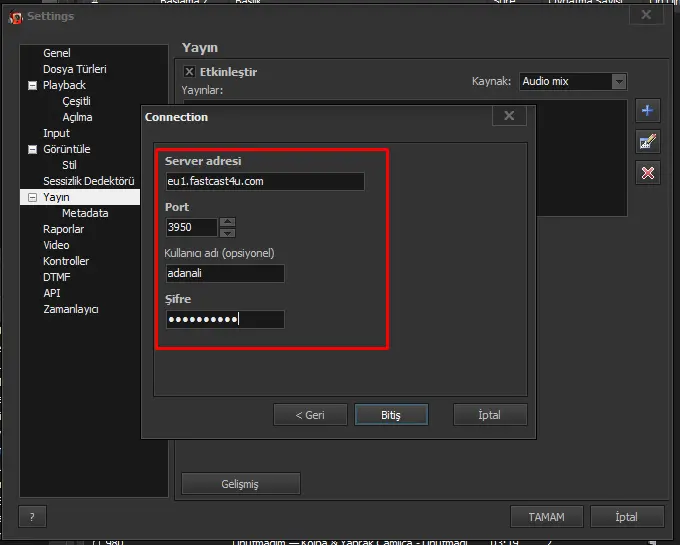Screen dimensions: 680x545
Task: Open the Çeşitli settings page
Action: 76,101
